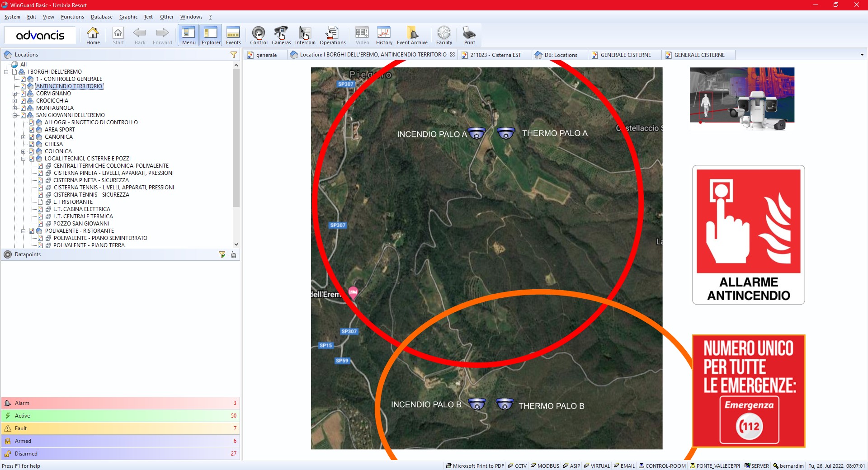Click the Start toolbar icon

pos(118,36)
